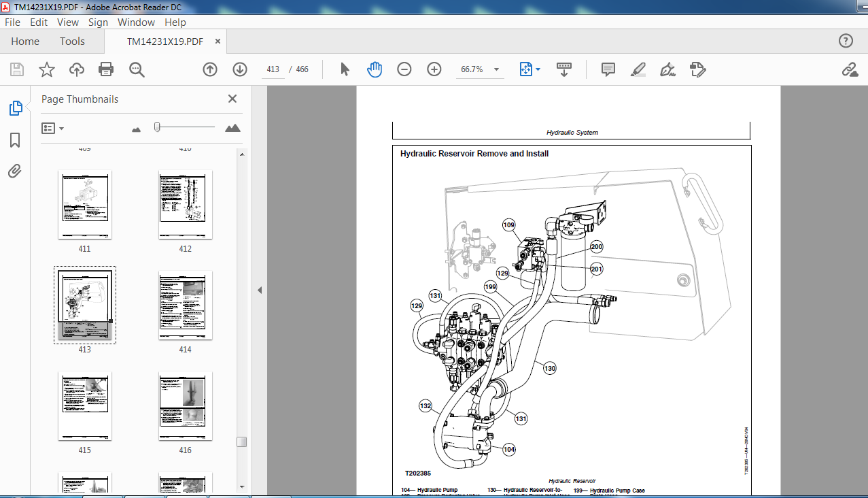This screenshot has width=868, height=498.
Task: Click the 'Hydraulic System' page header
Action: [x=572, y=133]
